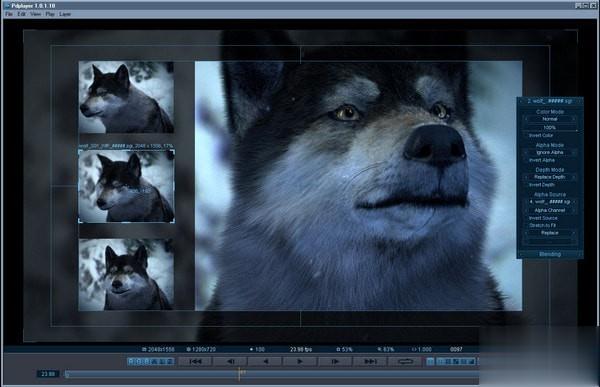The height and width of the screenshot is (387, 600).
Task: Step forward one frame
Action: click(335, 361)
